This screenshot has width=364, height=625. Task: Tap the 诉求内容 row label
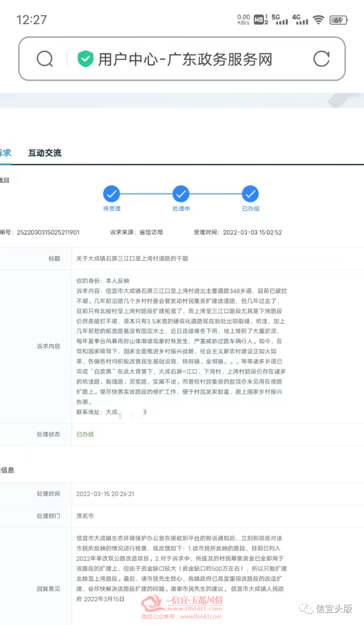click(49, 346)
